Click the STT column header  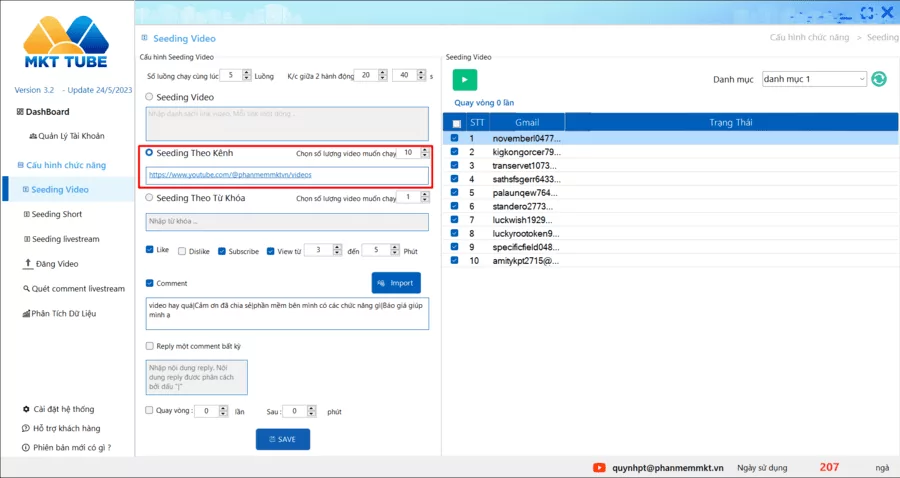pos(477,122)
